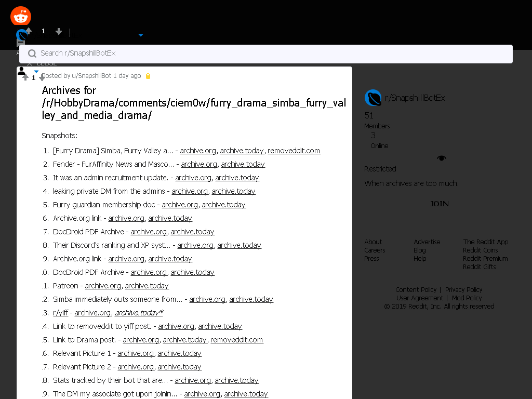The width and height of the screenshot is (532, 399).
Task: Open the 'Help' footer link
Action: tap(420, 259)
